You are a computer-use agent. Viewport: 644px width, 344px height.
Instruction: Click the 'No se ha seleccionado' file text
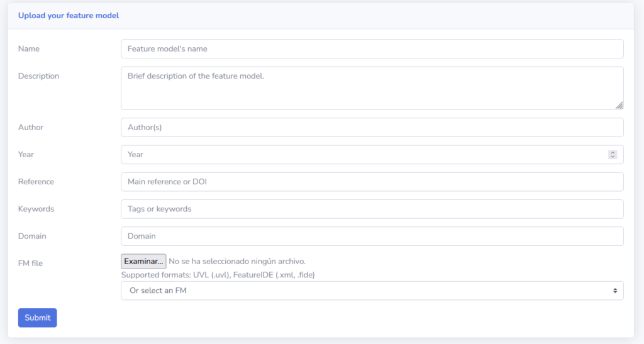tap(237, 261)
